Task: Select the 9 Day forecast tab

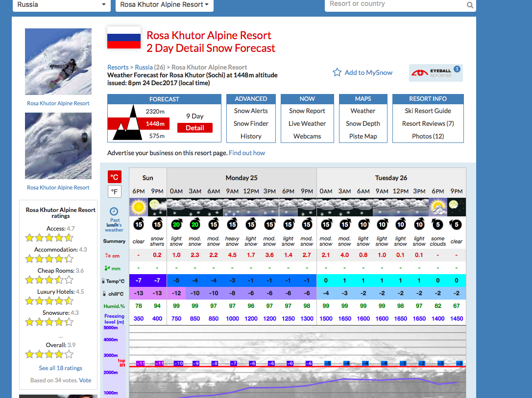Action: tap(195, 116)
